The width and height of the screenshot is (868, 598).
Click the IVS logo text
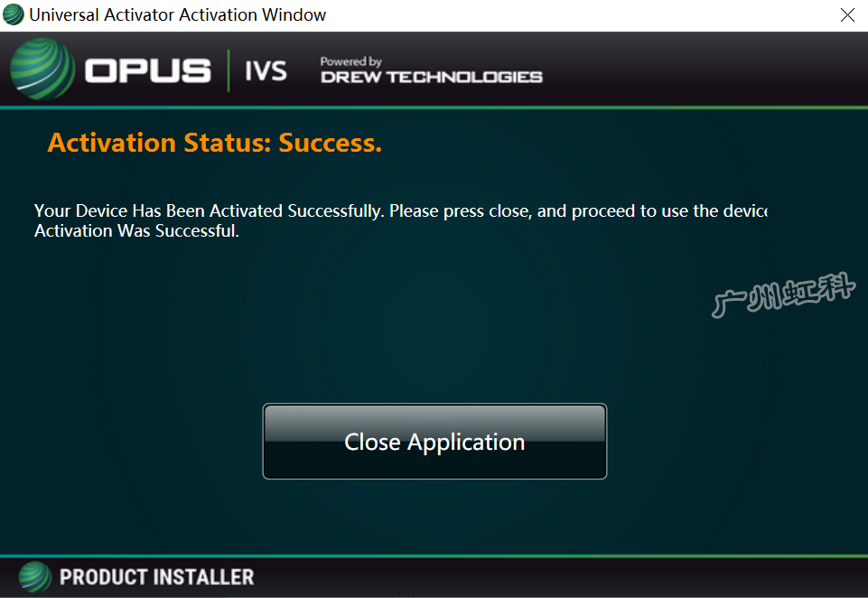tap(266, 70)
